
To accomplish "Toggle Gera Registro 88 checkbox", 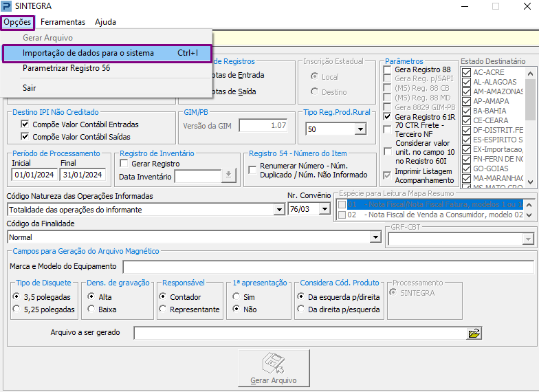I will (x=388, y=70).
